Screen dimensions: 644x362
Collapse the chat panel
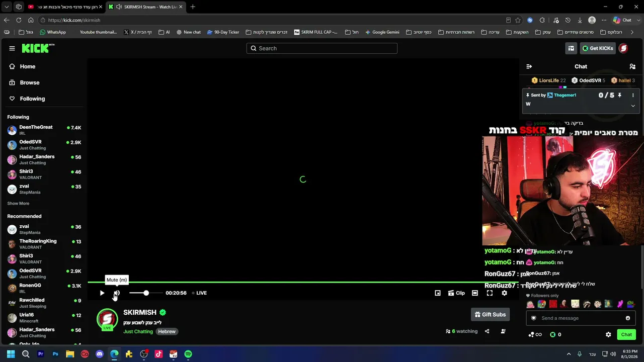(529, 66)
